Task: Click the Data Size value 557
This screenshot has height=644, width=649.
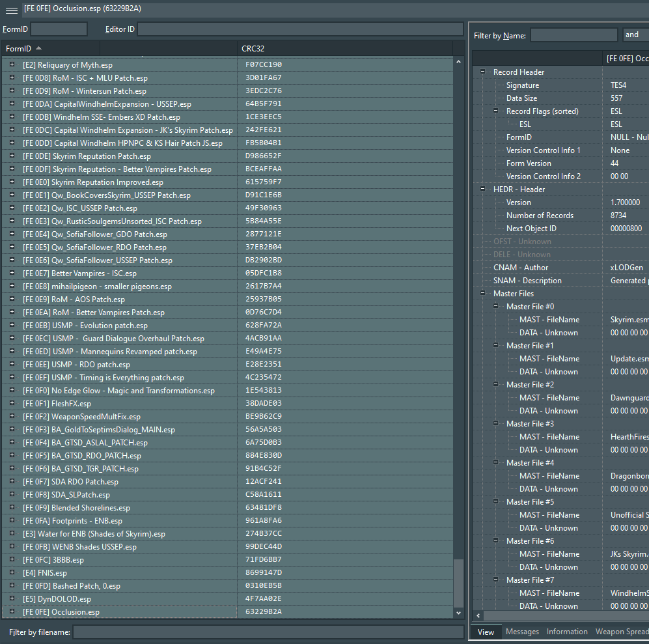Action: [x=616, y=98]
